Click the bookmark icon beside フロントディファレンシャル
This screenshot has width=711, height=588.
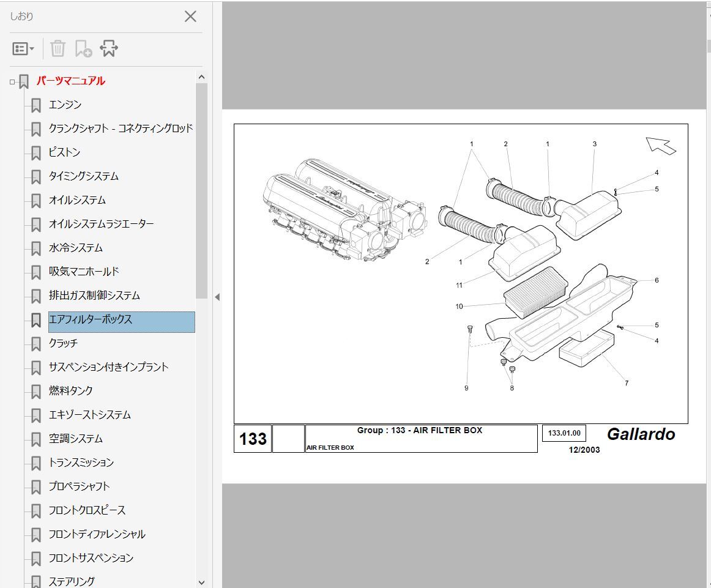(36, 535)
